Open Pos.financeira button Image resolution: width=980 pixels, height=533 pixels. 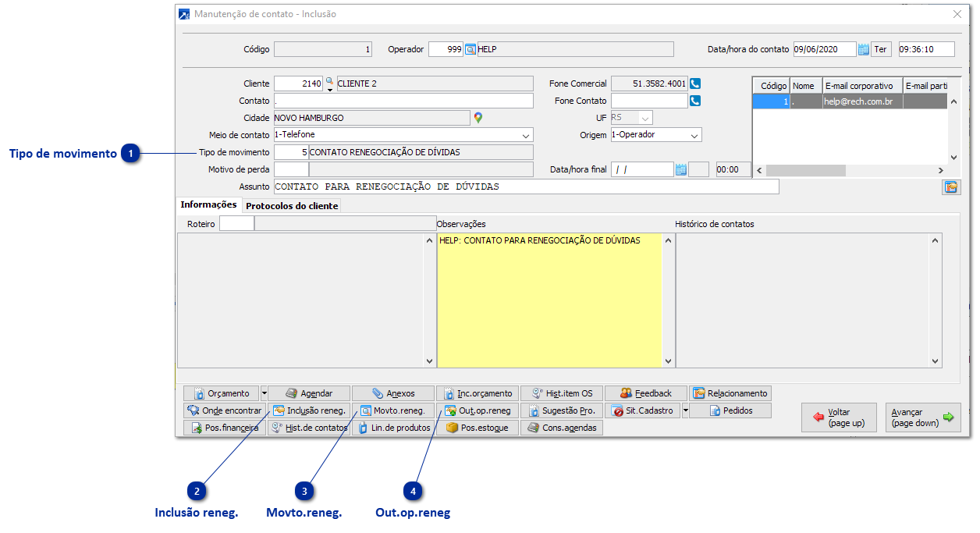coord(225,428)
